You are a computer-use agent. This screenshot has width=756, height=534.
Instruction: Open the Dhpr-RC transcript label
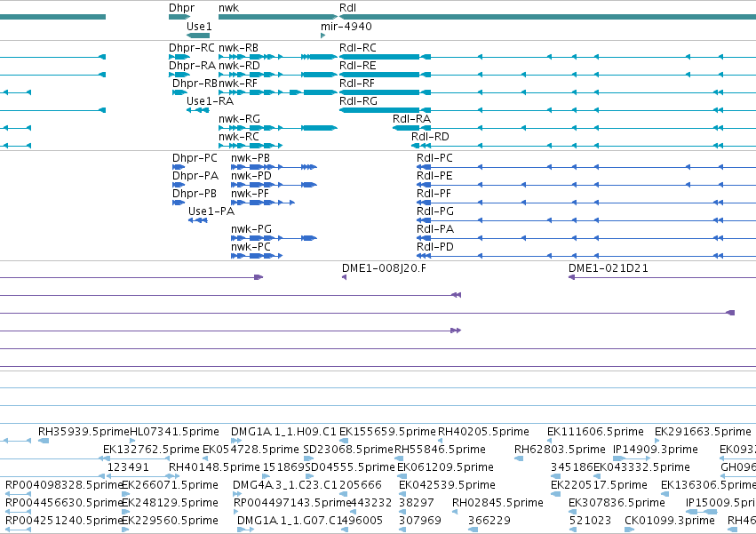pos(192,48)
